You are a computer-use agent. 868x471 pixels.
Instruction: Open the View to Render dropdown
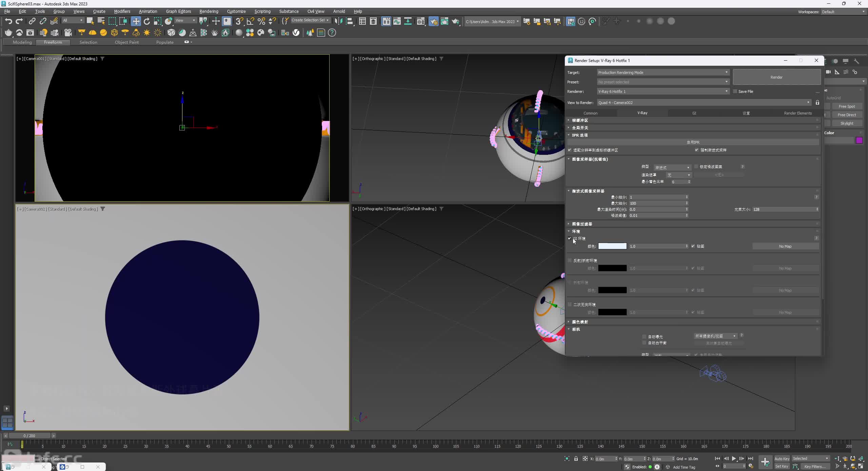[x=704, y=102]
